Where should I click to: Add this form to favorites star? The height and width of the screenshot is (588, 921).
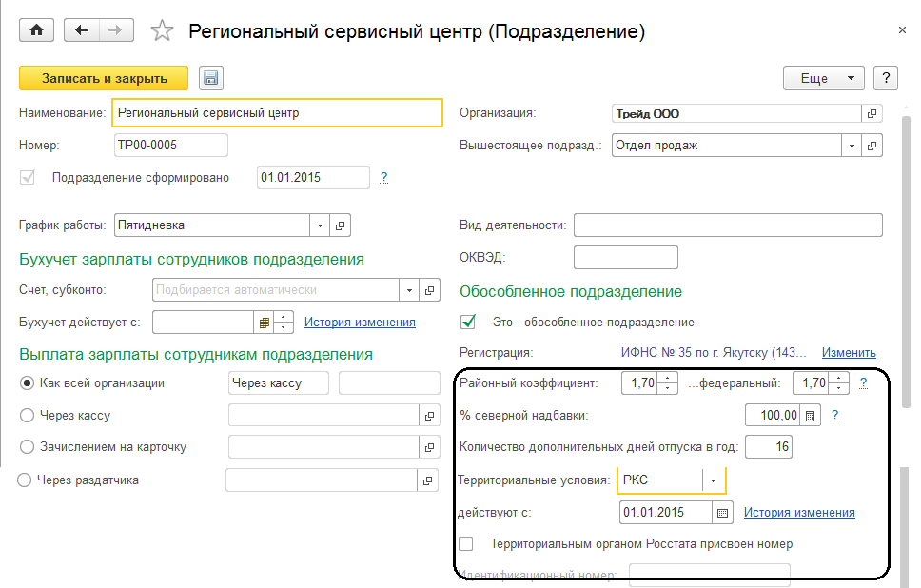[163, 31]
